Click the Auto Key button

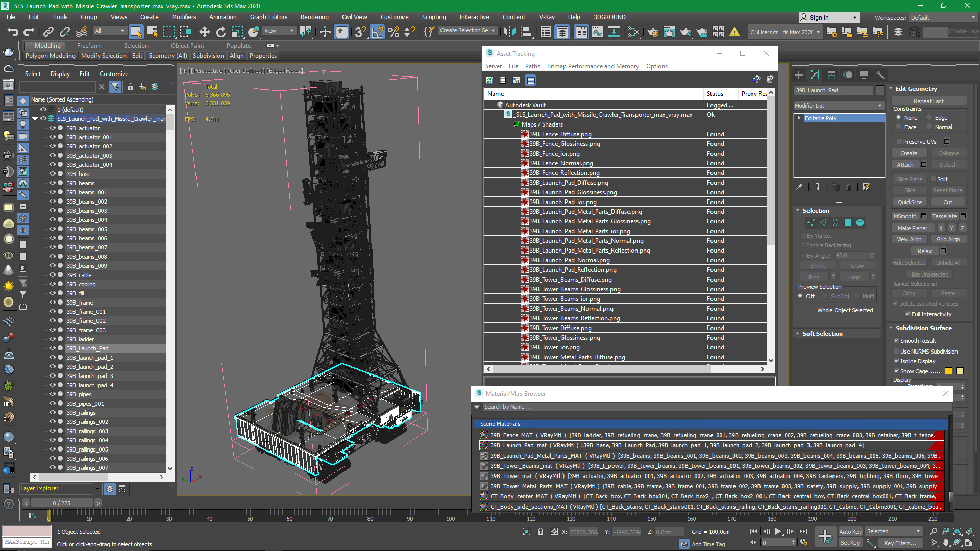tap(850, 532)
